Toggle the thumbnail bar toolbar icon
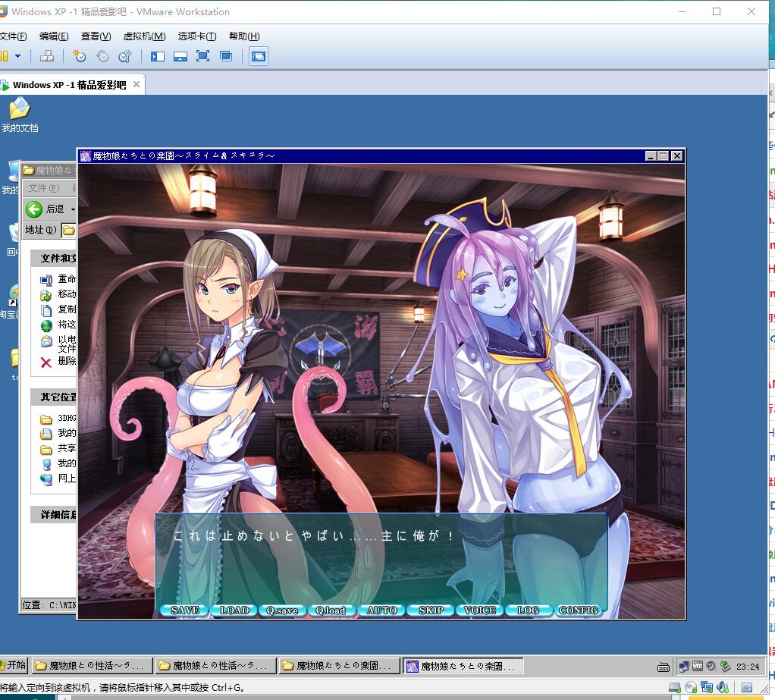This screenshot has height=700, width=775. [180, 56]
